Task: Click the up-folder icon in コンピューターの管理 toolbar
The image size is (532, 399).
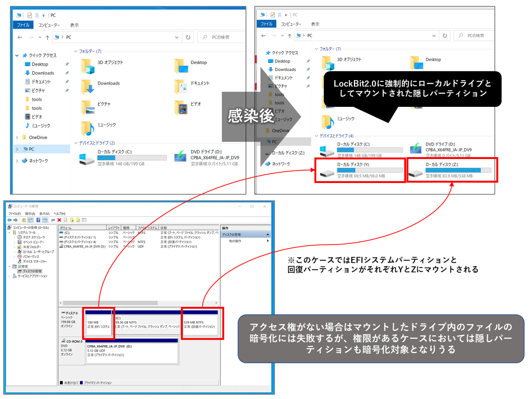Action: coord(24,220)
